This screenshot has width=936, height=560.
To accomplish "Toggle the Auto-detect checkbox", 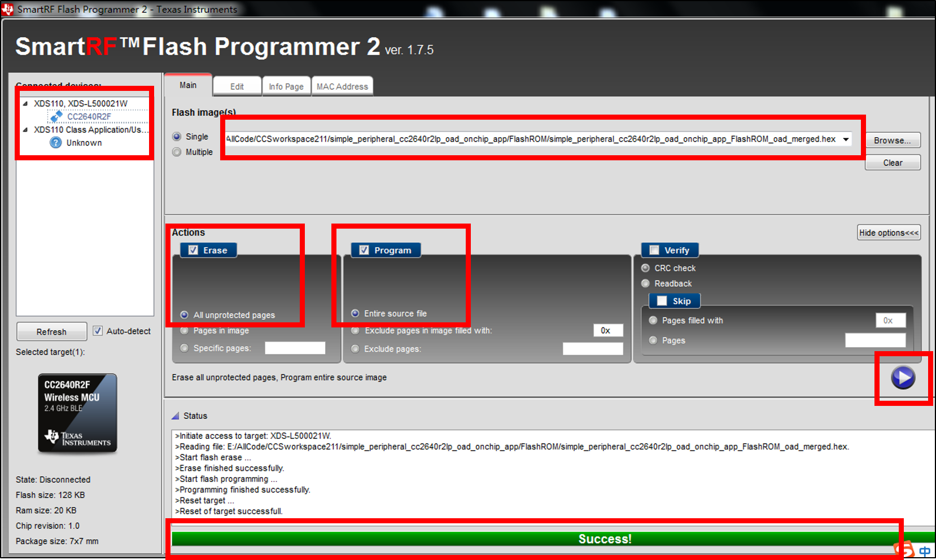I will click(98, 331).
